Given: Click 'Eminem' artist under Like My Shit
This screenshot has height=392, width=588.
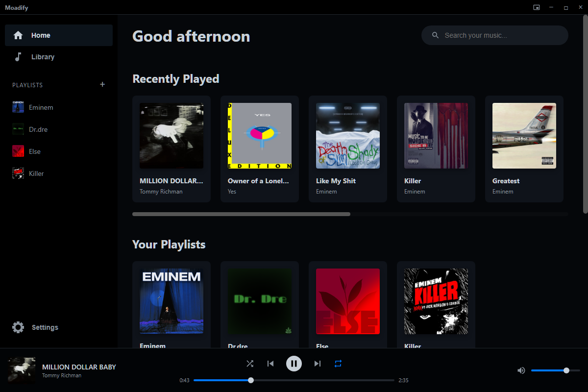Looking at the screenshot, I should [326, 192].
